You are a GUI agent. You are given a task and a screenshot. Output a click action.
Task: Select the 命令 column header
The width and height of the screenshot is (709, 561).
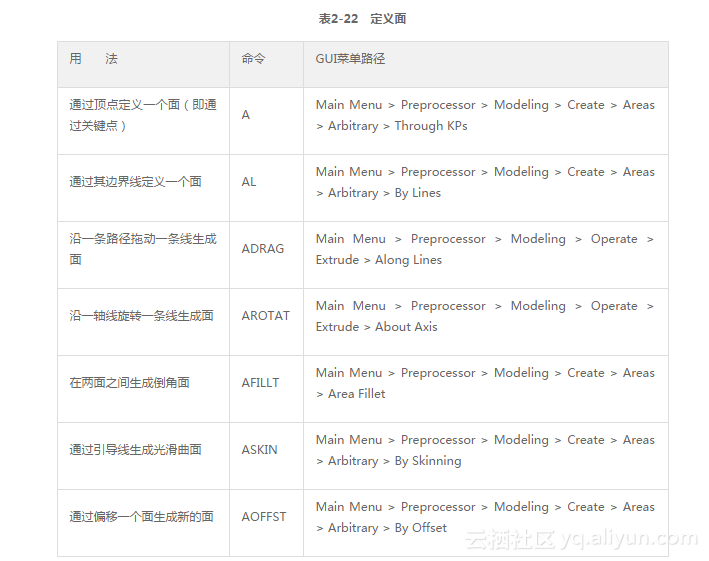click(x=253, y=59)
